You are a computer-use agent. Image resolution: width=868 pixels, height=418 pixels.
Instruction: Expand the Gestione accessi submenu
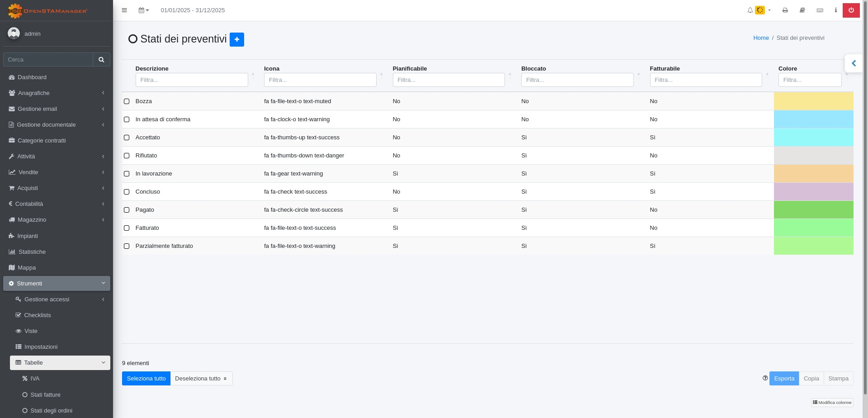(60, 299)
